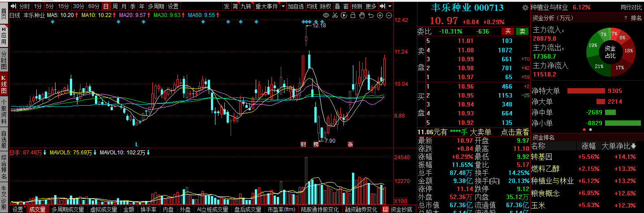Toggle 除权 adjustment mode
Image resolution: width=644 pixels, height=213 pixels.
pos(326,6)
